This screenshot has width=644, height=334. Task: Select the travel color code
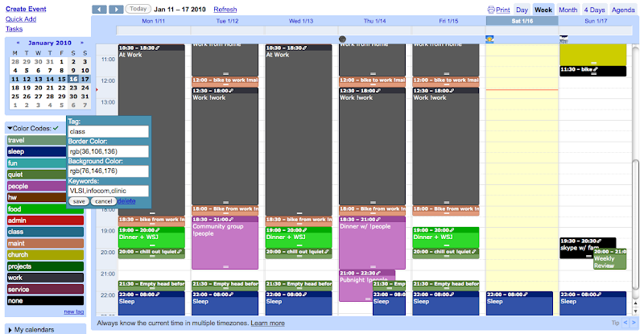[x=36, y=140]
